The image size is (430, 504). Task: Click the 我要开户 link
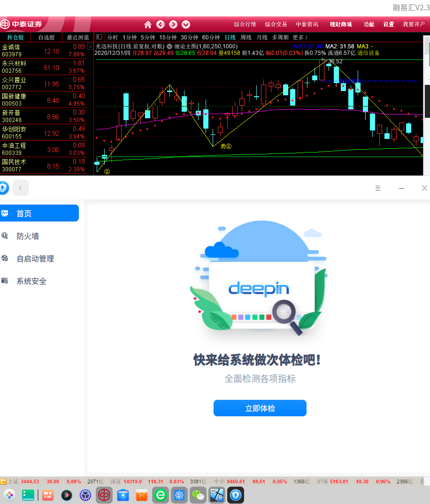point(414,24)
